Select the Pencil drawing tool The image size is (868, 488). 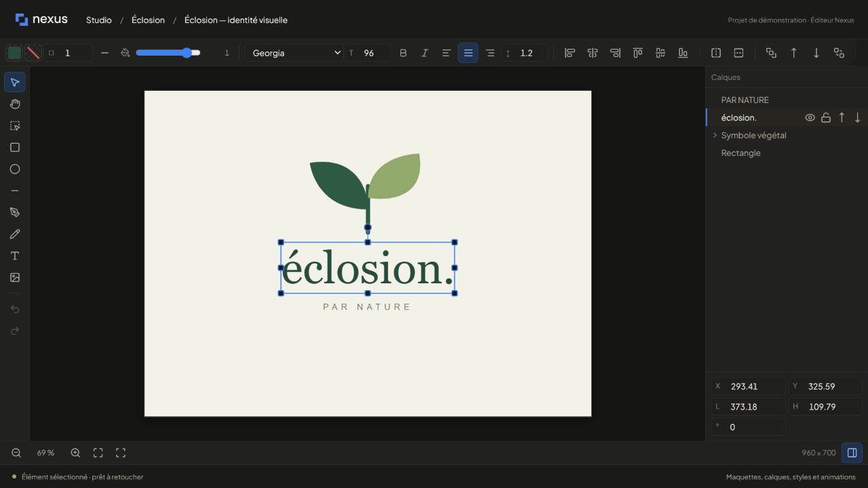pyautogui.click(x=15, y=234)
